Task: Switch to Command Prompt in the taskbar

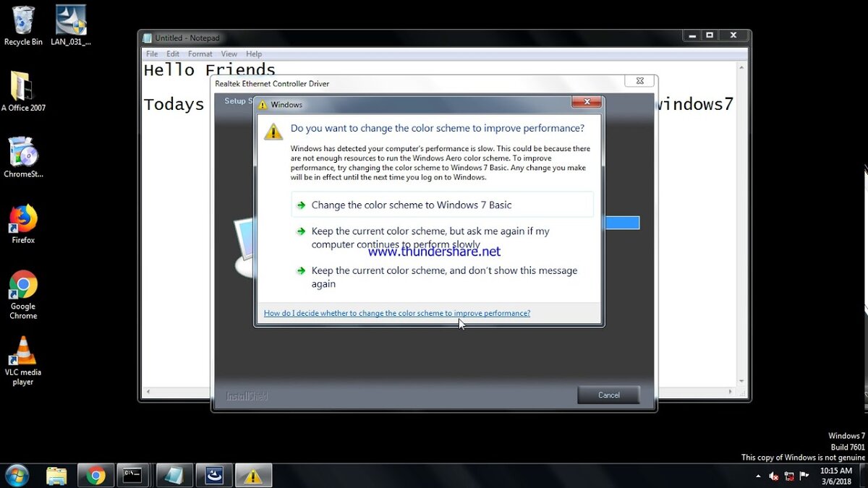Action: click(x=135, y=476)
